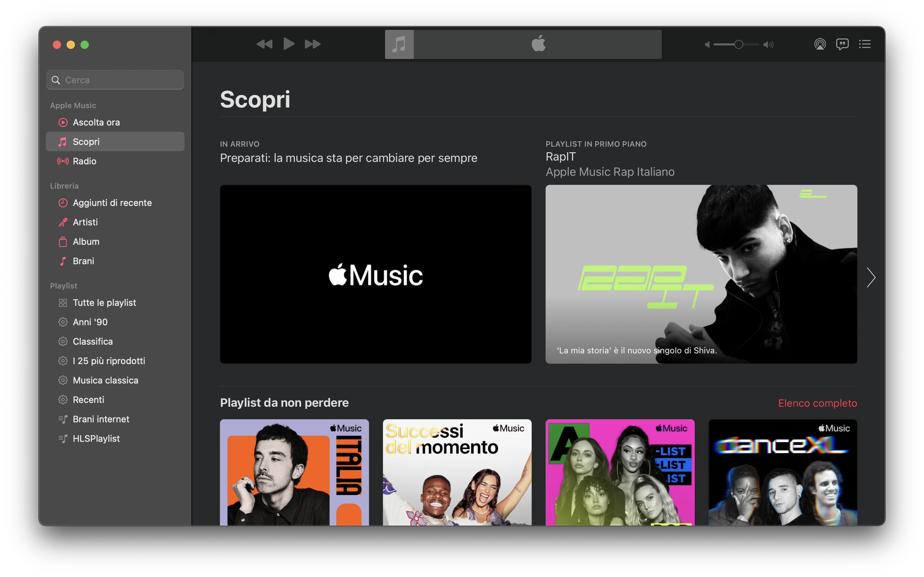Click the playlist icon beside Brani internet
Image resolution: width=924 pixels, height=577 pixels.
(63, 419)
